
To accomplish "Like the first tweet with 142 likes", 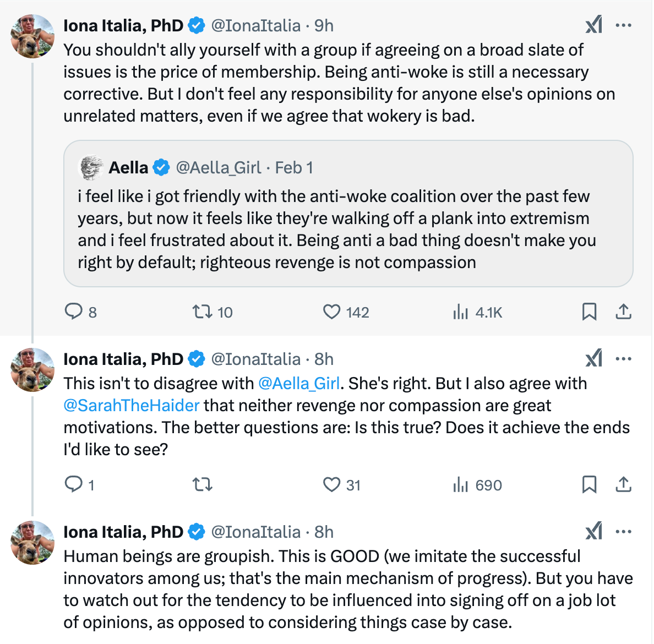I will 331,312.
